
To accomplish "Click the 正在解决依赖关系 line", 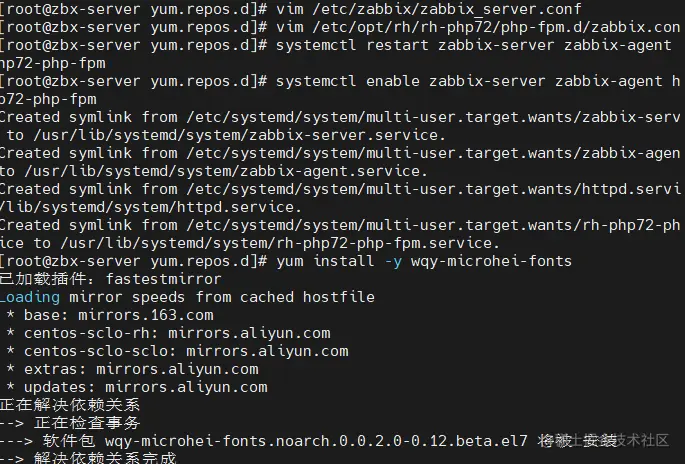I will point(70,406).
